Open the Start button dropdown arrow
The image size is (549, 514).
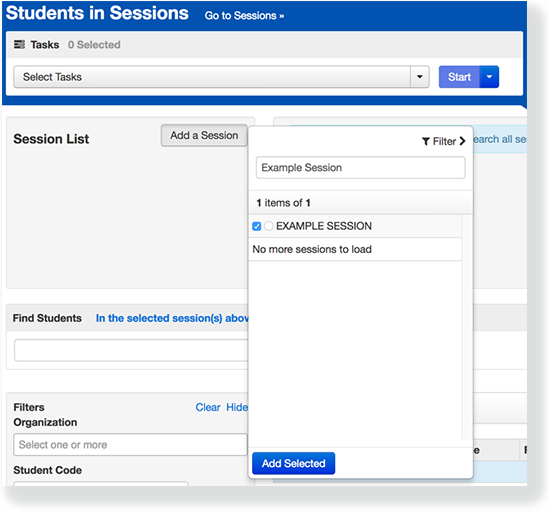coord(489,77)
